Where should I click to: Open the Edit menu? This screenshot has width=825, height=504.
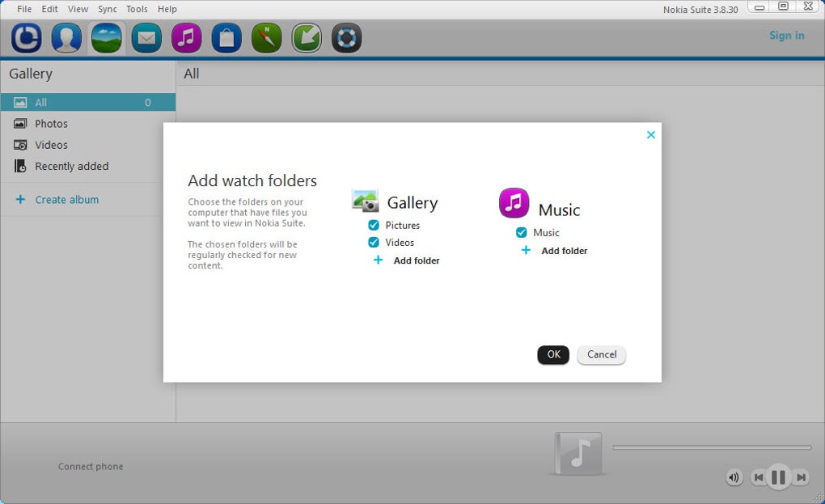click(49, 9)
